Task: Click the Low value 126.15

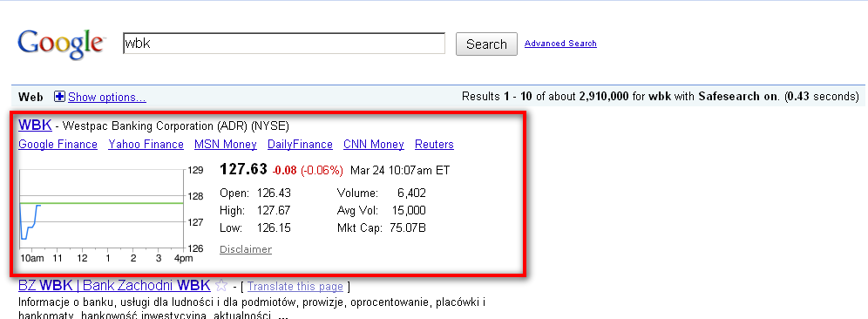Action: 274,228
